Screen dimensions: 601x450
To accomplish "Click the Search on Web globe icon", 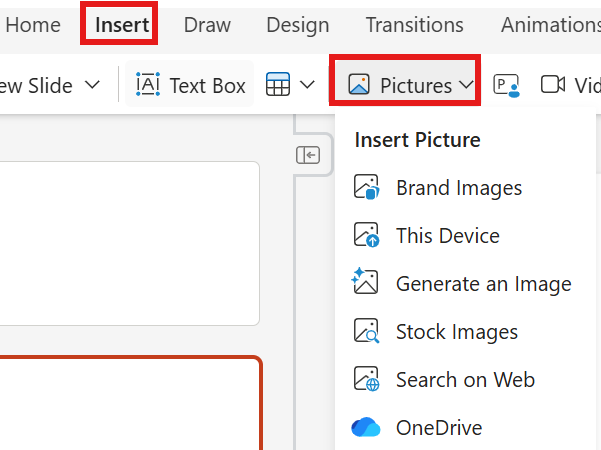I will (366, 379).
